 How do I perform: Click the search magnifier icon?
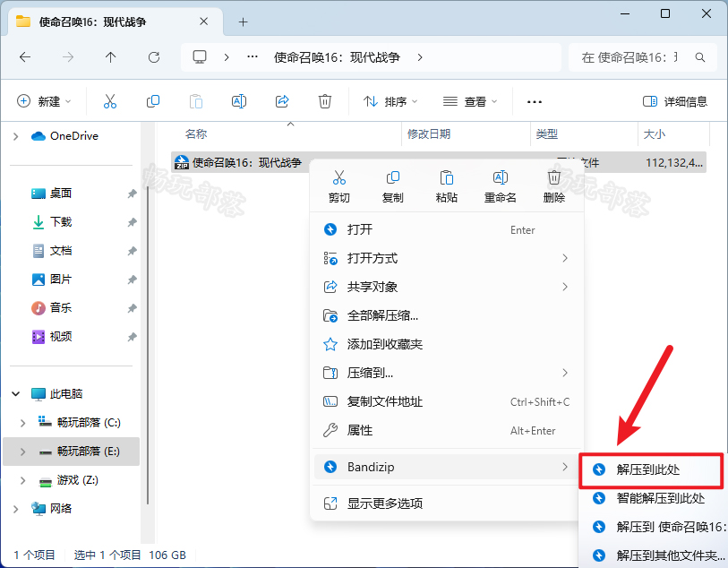point(700,57)
